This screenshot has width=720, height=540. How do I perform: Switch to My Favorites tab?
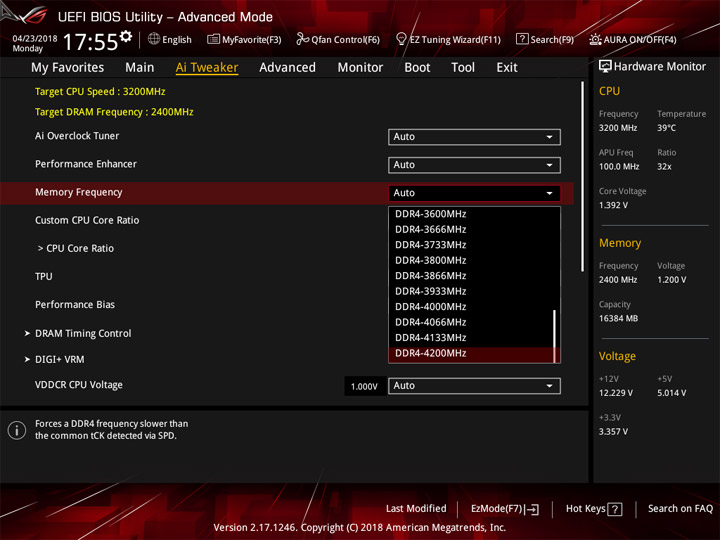[x=68, y=68]
